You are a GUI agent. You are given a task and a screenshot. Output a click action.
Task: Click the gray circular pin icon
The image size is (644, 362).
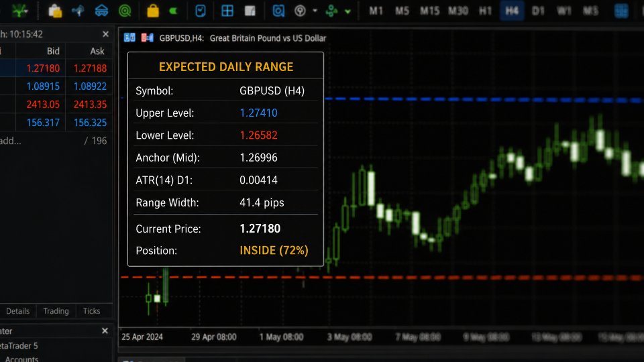[x=301, y=11]
